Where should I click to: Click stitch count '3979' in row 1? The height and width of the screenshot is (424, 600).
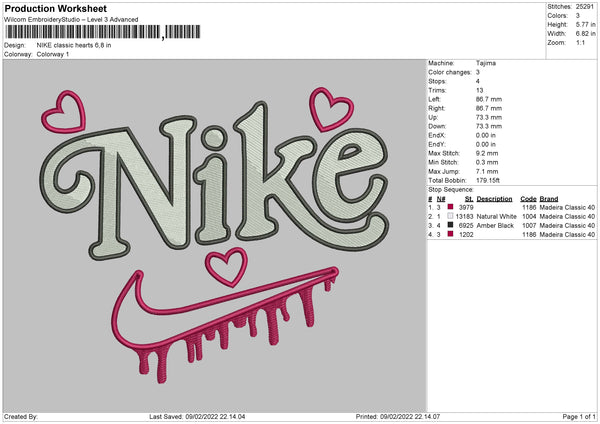(466, 207)
